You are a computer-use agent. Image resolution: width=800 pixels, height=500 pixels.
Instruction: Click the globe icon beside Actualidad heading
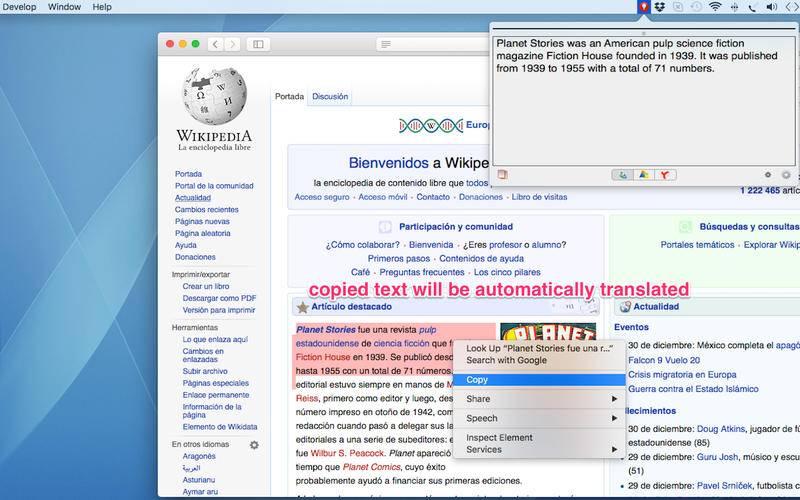pyautogui.click(x=625, y=307)
